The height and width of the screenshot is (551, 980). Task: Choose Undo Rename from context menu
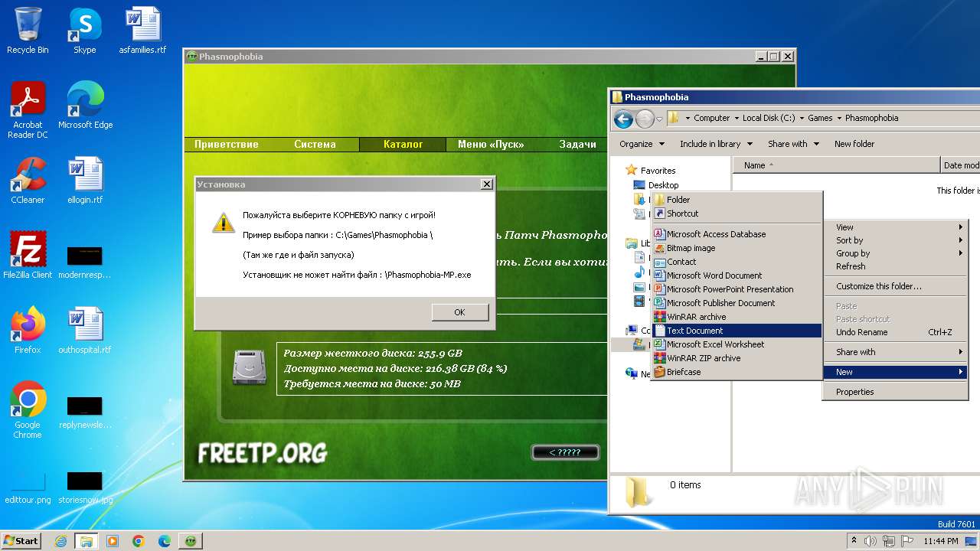895,332
